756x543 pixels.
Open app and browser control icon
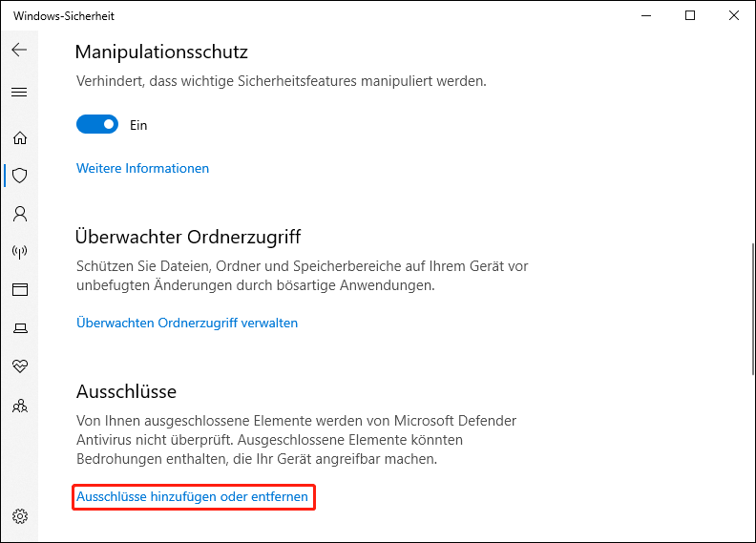coord(19,289)
